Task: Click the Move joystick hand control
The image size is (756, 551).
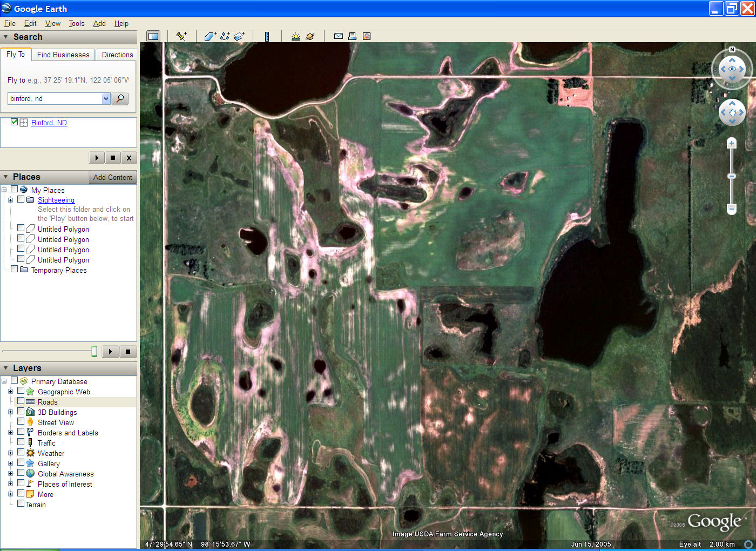Action: pyautogui.click(x=732, y=112)
